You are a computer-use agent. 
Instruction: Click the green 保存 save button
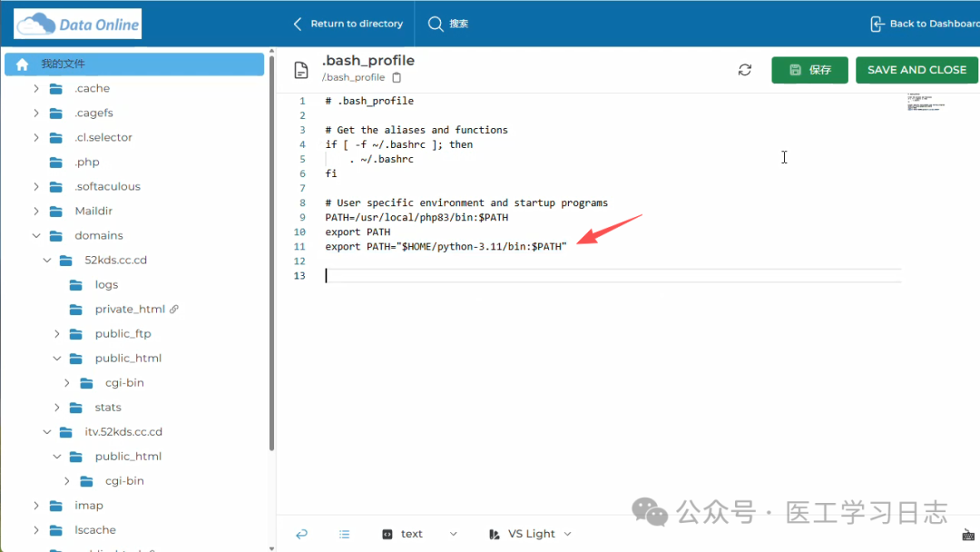pos(809,70)
